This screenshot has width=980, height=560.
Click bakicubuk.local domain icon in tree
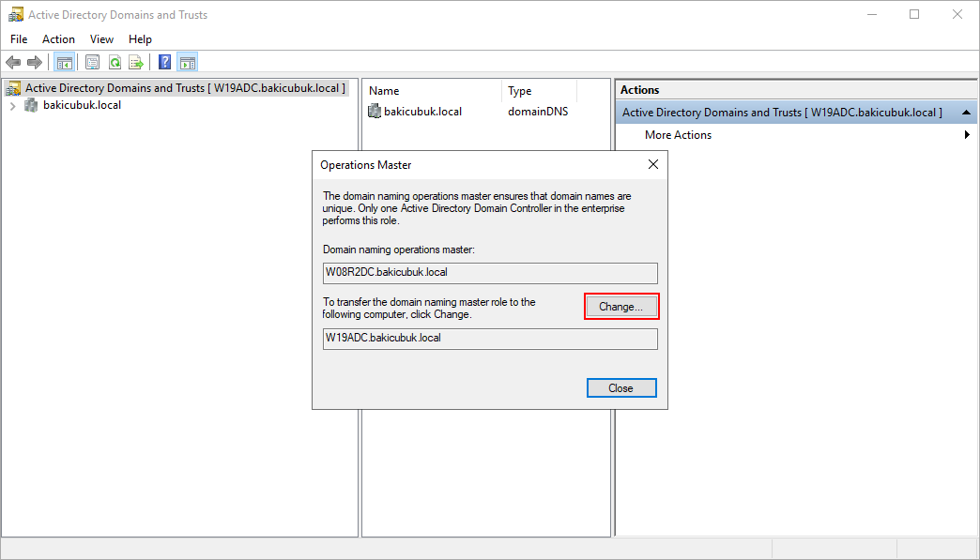coord(31,105)
